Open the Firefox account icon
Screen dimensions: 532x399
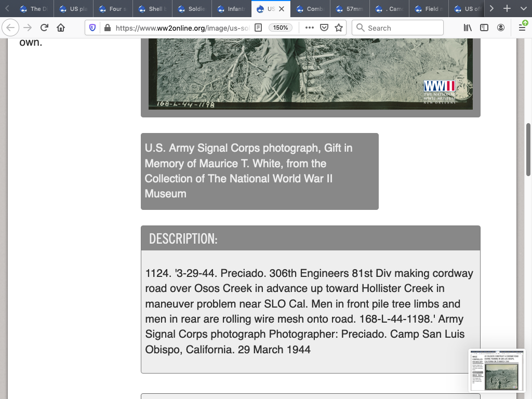pos(501,28)
